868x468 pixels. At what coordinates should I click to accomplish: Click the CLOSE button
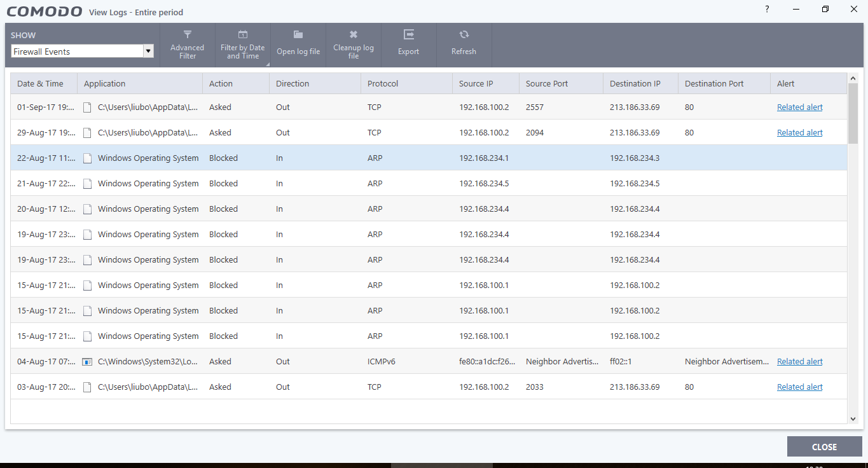[x=824, y=446]
